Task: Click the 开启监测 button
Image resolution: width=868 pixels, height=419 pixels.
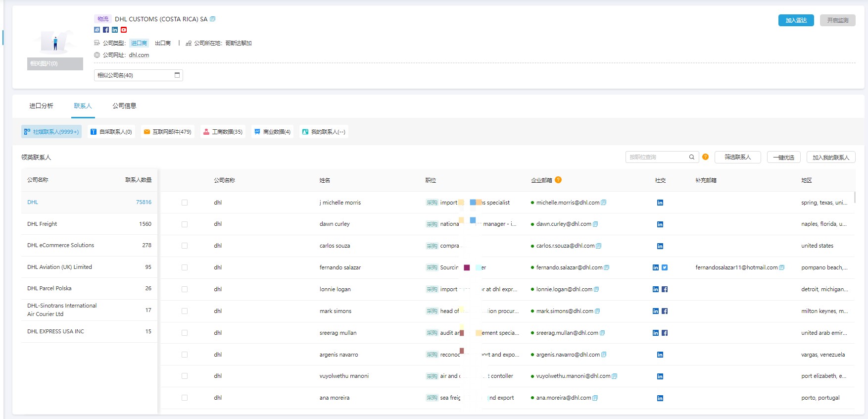Action: pos(837,20)
